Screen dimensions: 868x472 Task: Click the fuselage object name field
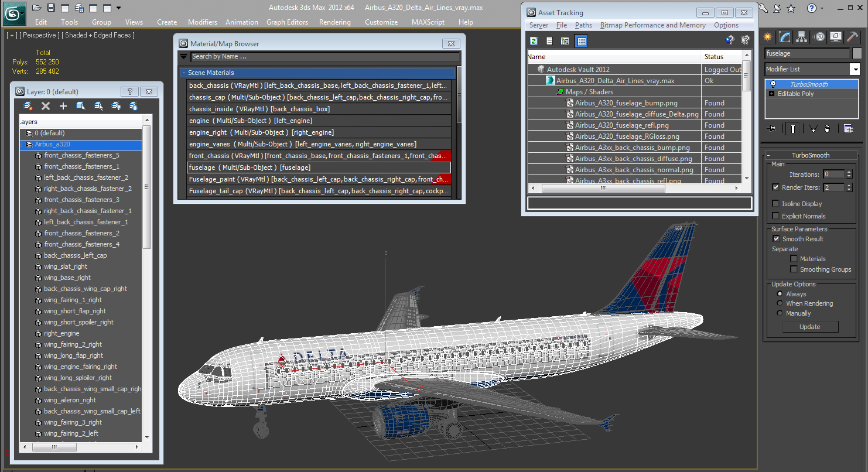[807, 53]
